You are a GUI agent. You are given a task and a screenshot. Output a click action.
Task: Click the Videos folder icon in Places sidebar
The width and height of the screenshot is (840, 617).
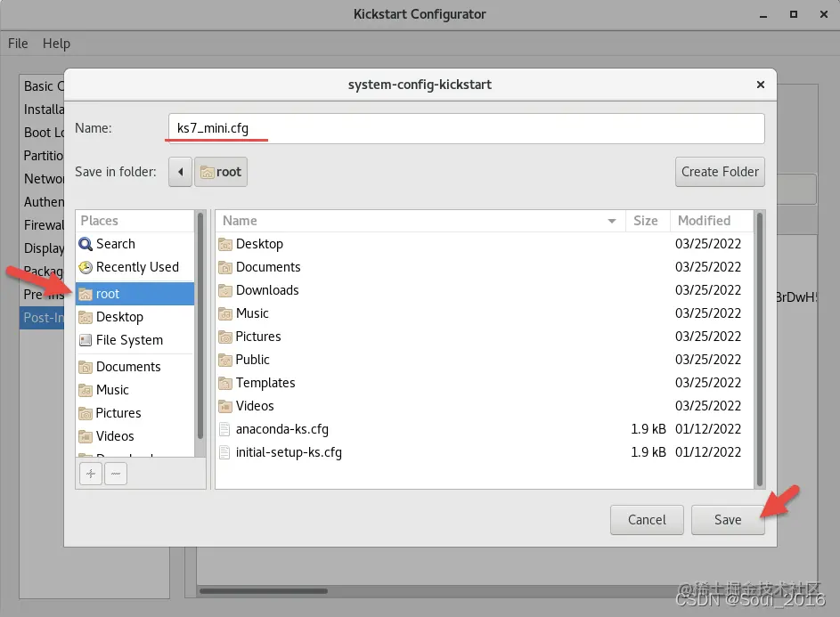click(x=86, y=436)
